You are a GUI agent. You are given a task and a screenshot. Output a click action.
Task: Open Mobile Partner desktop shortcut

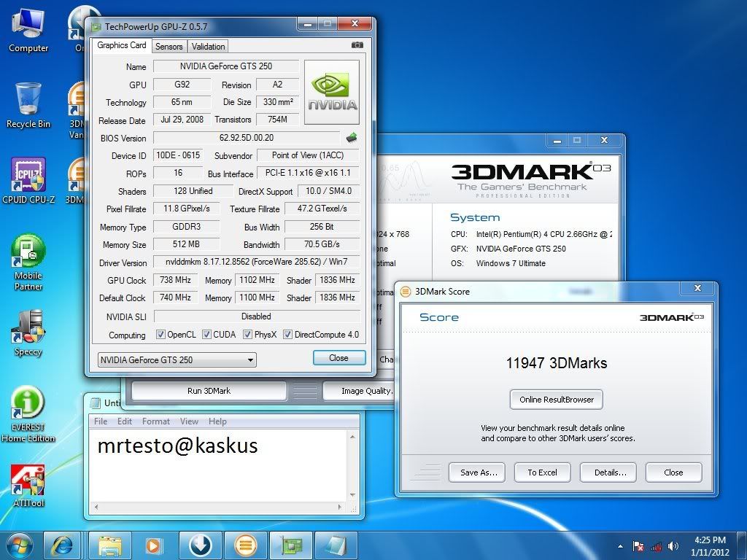(28, 262)
